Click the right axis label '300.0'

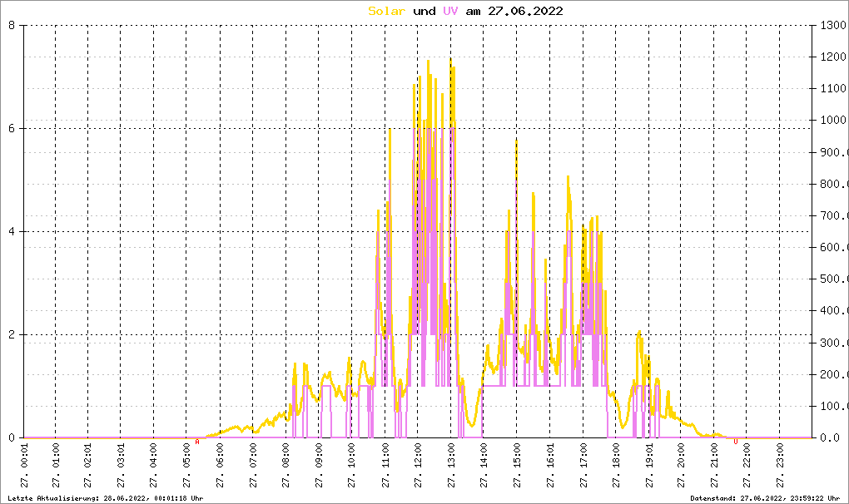tap(834, 343)
